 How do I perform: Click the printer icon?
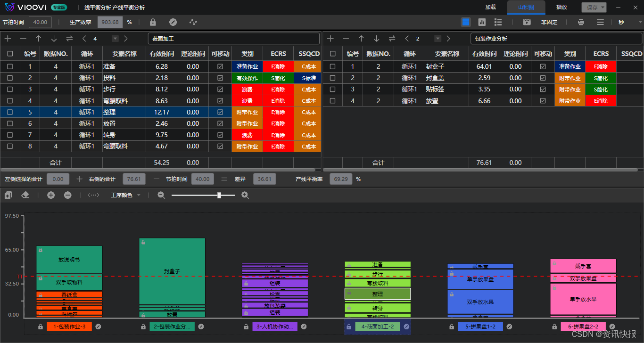point(581,22)
